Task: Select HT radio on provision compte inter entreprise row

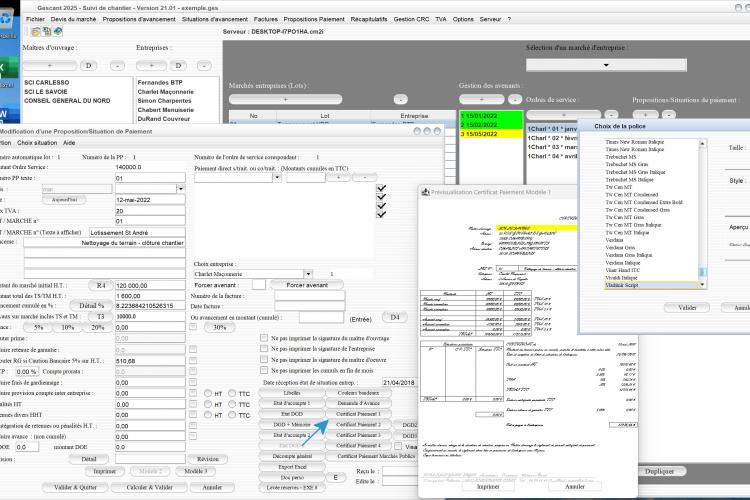Action: (x=208, y=393)
